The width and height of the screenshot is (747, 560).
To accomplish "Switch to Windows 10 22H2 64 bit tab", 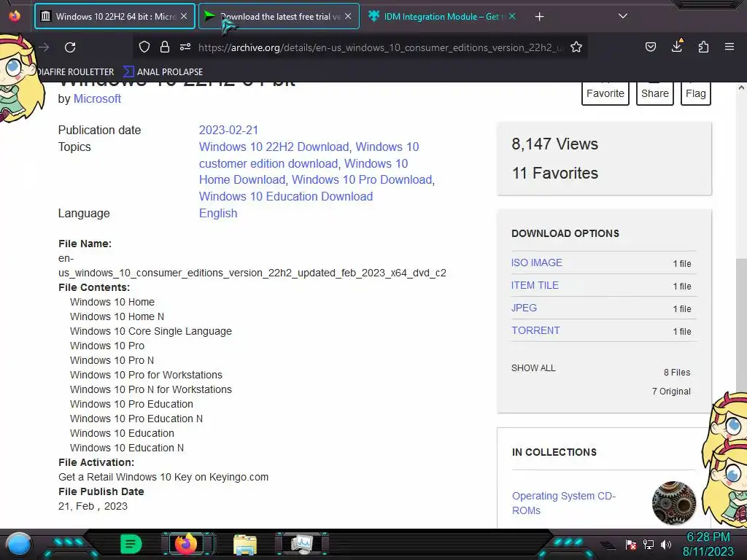I will [x=115, y=16].
